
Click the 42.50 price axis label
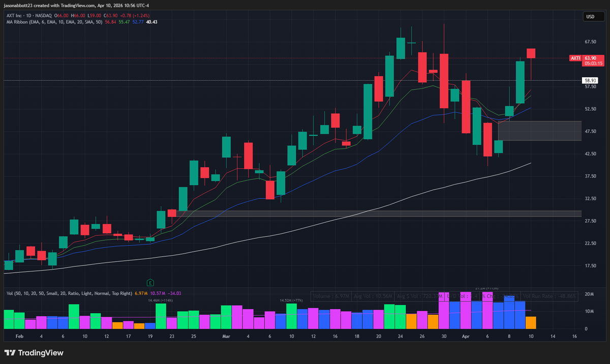pyautogui.click(x=590, y=154)
